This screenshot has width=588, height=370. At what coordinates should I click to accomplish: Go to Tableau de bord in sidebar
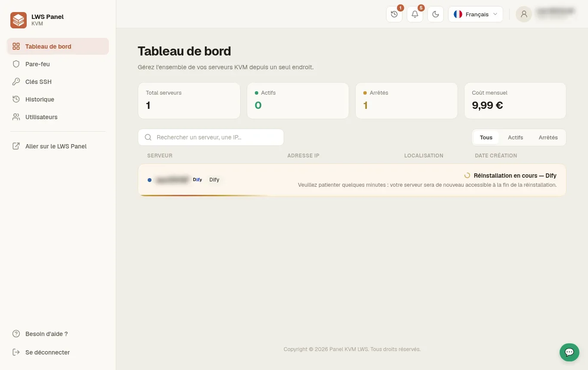click(58, 46)
